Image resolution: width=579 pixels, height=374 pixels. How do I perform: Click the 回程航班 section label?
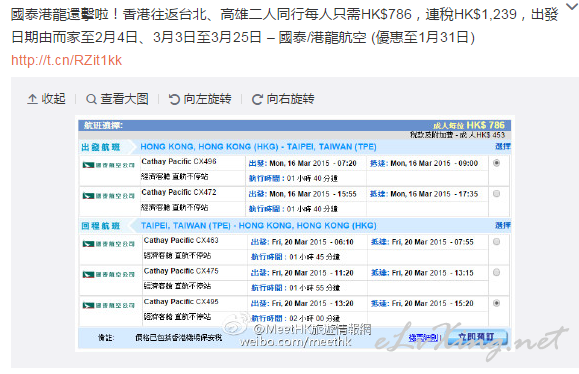coord(101,226)
